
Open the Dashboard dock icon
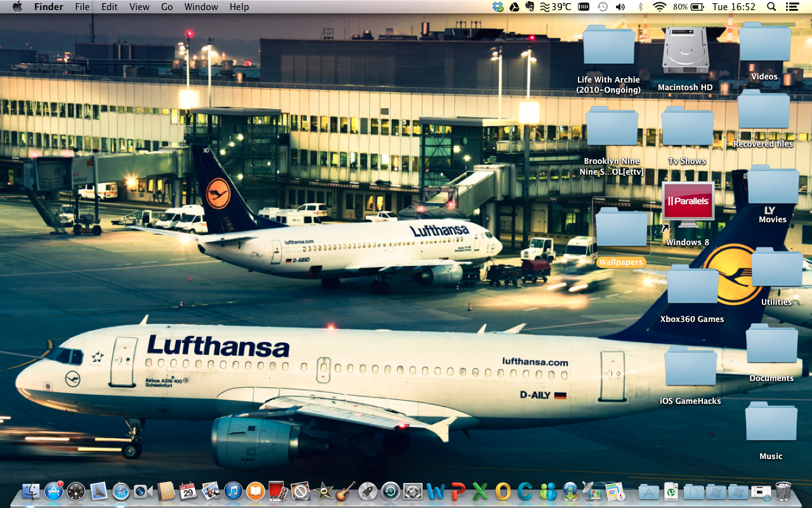tap(75, 491)
